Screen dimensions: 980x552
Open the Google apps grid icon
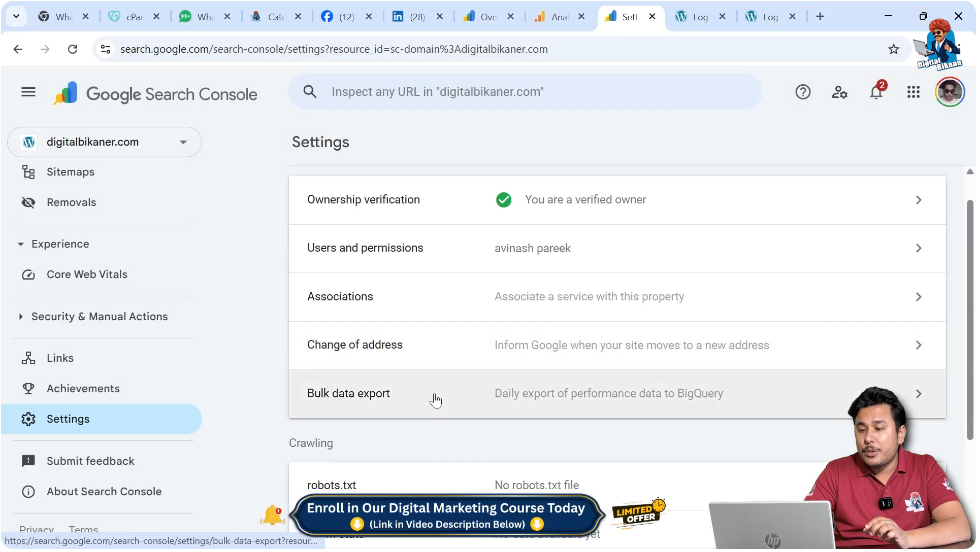(x=913, y=92)
